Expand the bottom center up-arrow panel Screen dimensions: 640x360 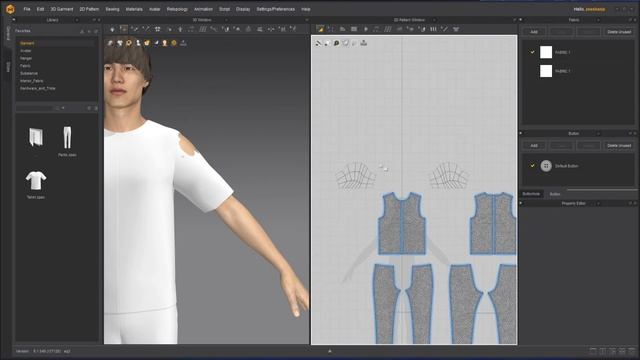click(330, 351)
